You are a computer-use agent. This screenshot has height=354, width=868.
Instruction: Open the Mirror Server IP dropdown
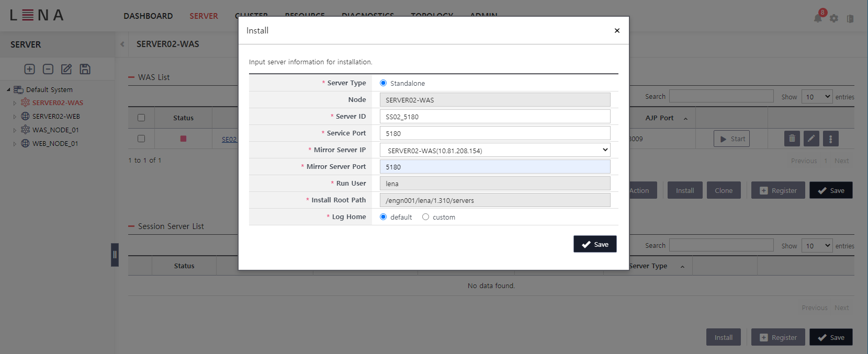(x=494, y=150)
